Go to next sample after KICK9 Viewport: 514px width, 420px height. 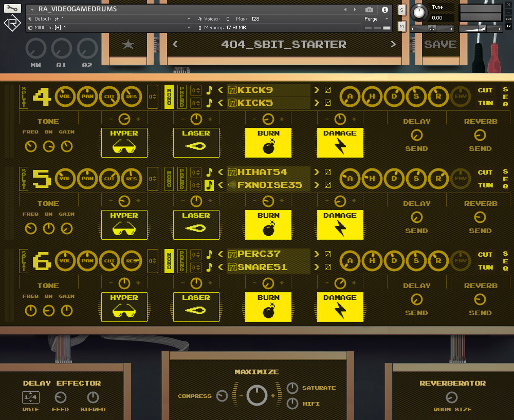point(317,90)
